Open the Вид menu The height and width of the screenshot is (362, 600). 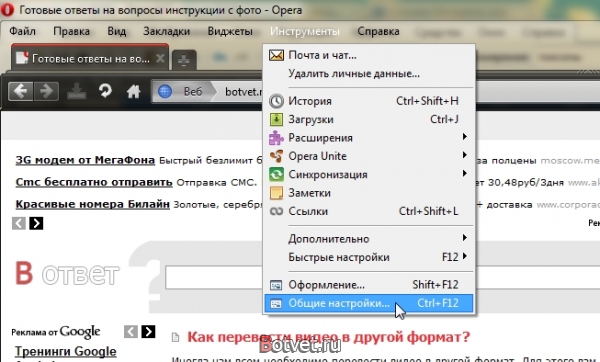[117, 31]
